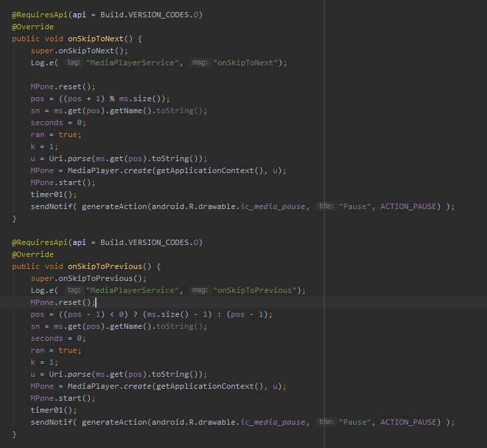This screenshot has width=487, height=448.
Task: Click the onSkipToPrevious name in its method declaration
Action: pyautogui.click(x=105, y=266)
